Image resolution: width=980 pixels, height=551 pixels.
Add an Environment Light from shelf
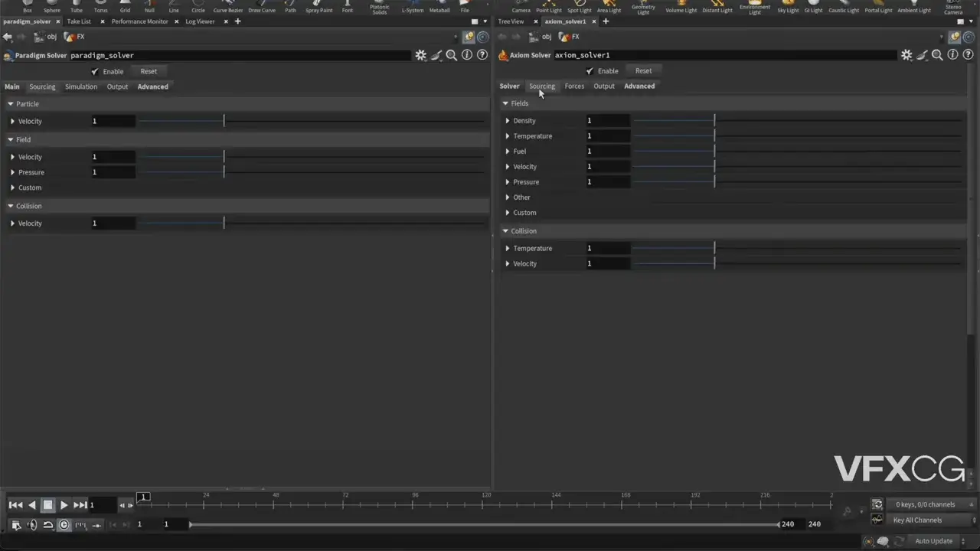point(755,8)
